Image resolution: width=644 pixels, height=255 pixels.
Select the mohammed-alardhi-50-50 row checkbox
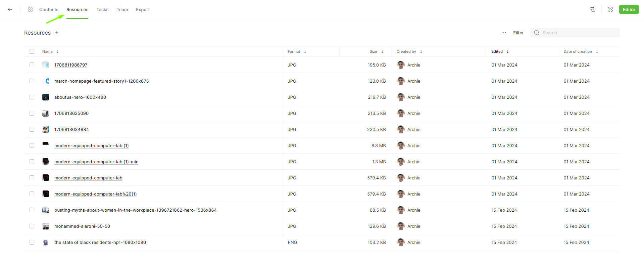pos(32,226)
